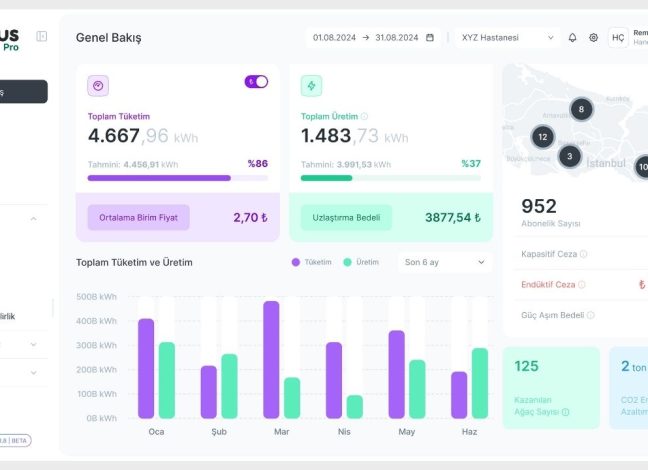Open settings gear icon

coord(593,38)
